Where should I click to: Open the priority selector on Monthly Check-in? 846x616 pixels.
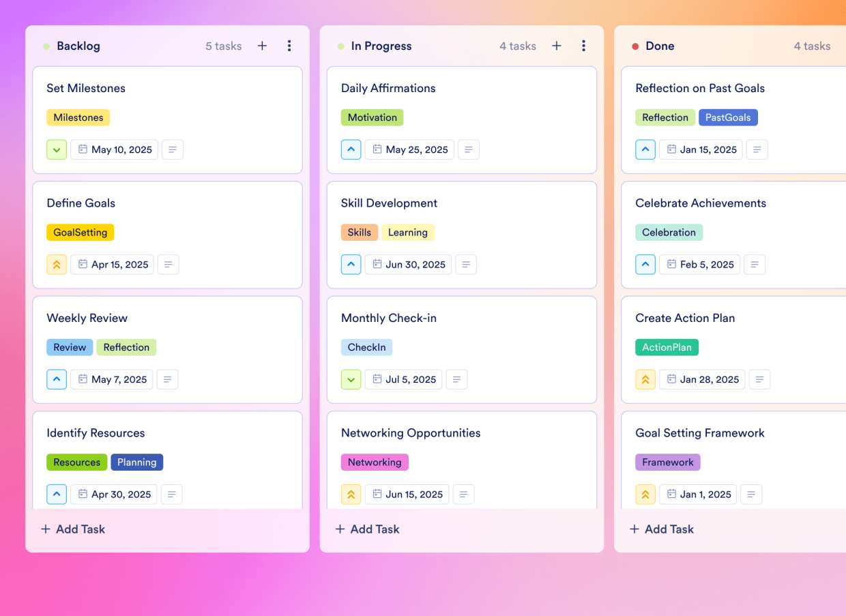click(351, 379)
